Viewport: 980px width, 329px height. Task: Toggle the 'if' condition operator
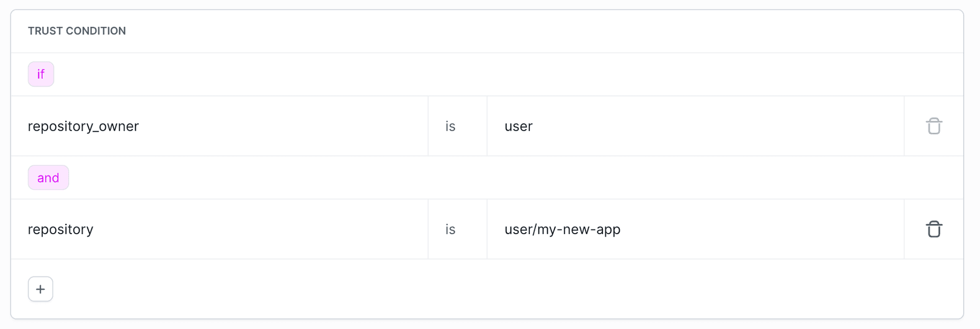coord(41,74)
